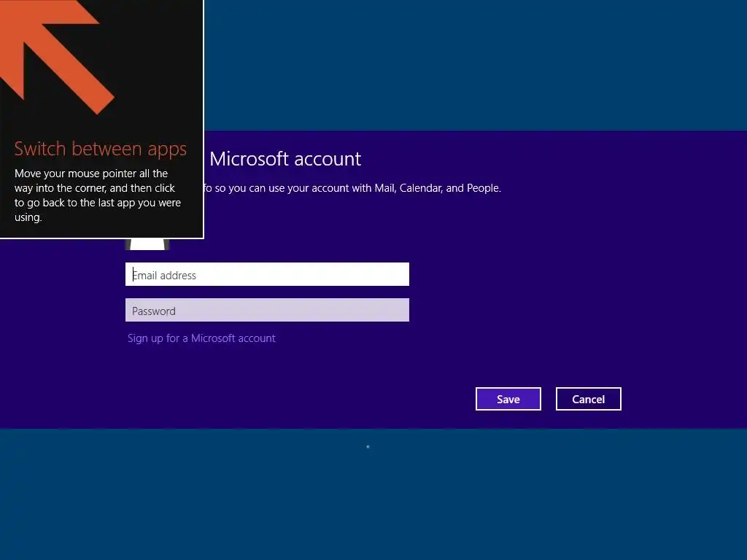Viewport: 747px width, 560px height.
Task: Cancel the Microsoft account dialog
Action: tap(589, 399)
